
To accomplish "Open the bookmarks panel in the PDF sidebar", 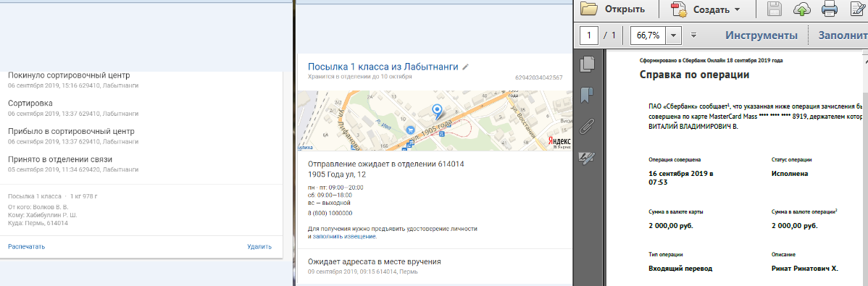I will click(x=587, y=95).
